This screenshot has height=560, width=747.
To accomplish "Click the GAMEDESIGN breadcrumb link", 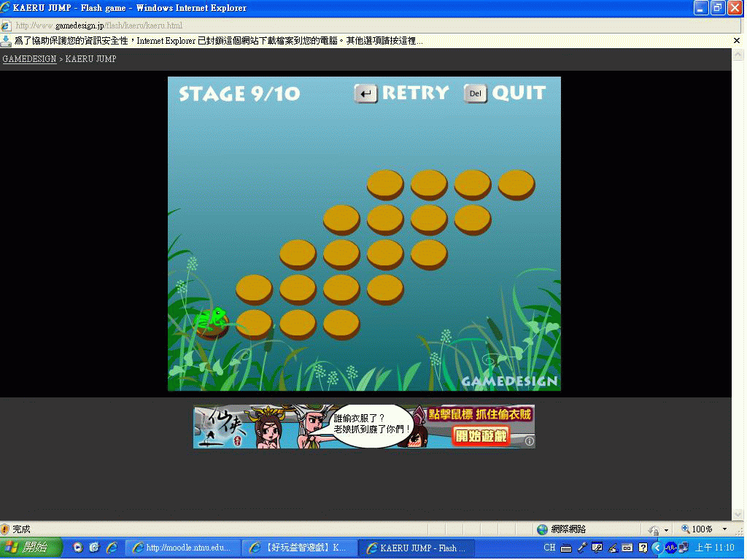I will pyautogui.click(x=29, y=59).
